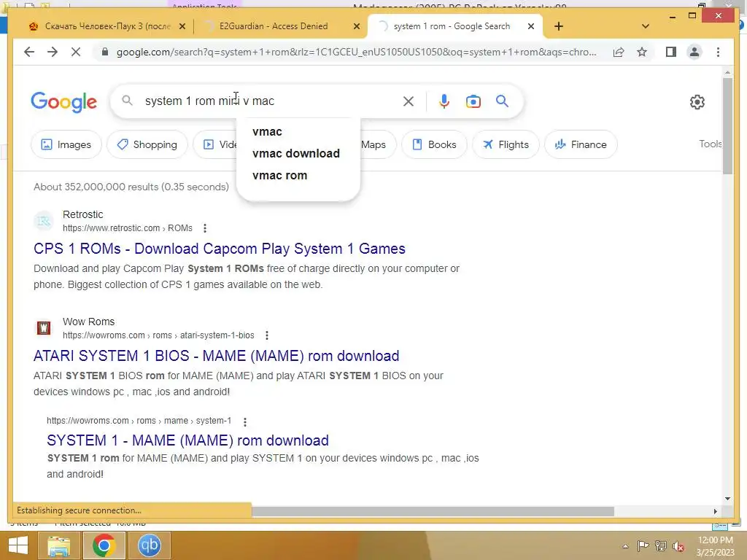Screen dimensions: 747x560
Task: Click the horizontal scrollbar thumb
Action: click(x=433, y=511)
